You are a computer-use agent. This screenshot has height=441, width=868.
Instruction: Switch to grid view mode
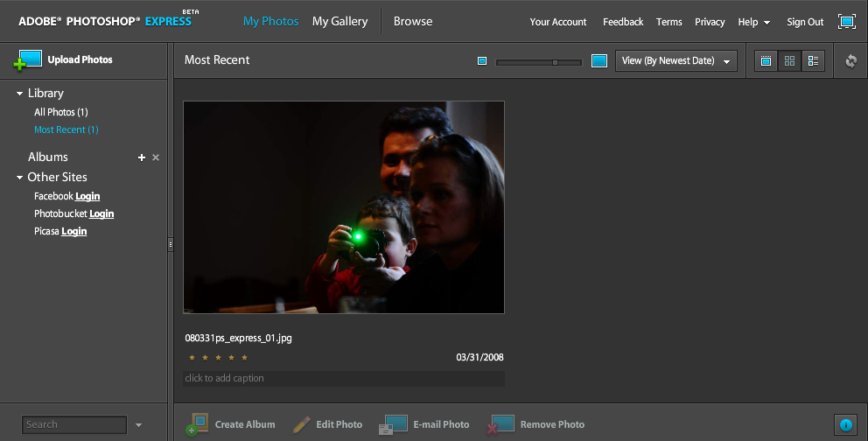[x=789, y=61]
